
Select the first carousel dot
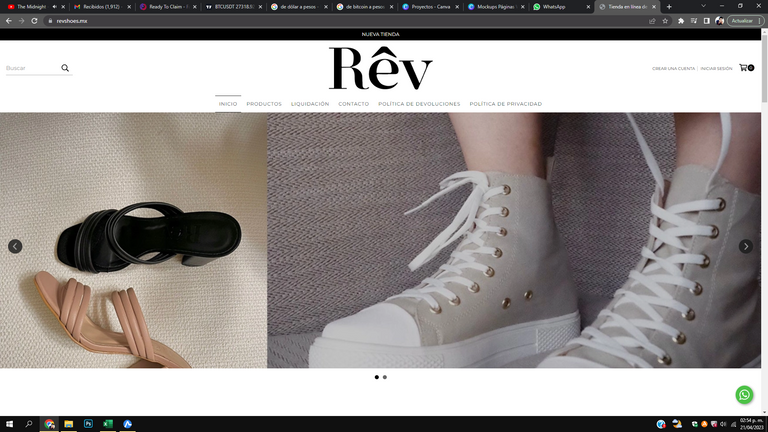(x=377, y=377)
